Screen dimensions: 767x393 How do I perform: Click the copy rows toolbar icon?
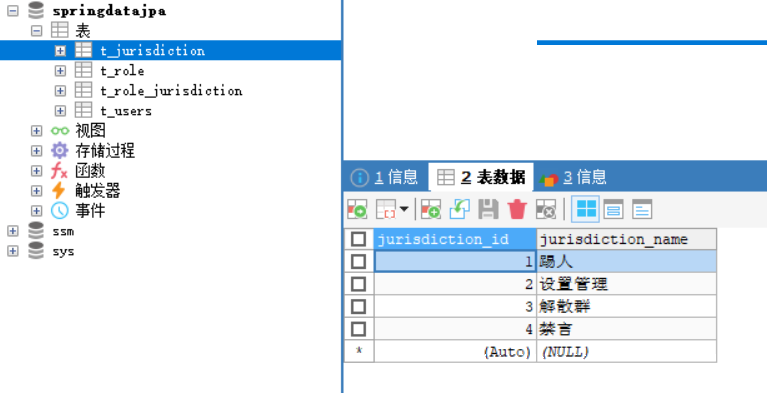coord(385,209)
